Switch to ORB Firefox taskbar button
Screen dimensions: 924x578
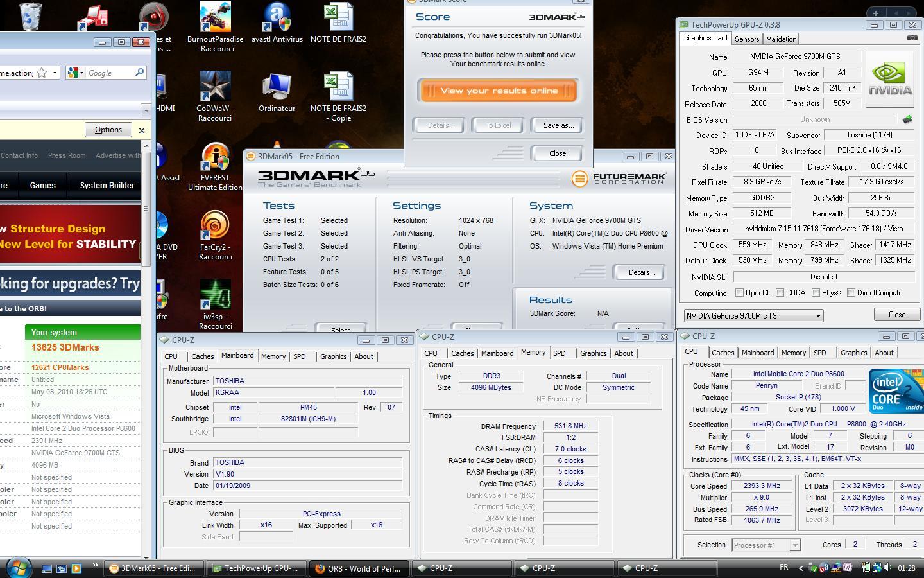pyautogui.click(x=358, y=568)
